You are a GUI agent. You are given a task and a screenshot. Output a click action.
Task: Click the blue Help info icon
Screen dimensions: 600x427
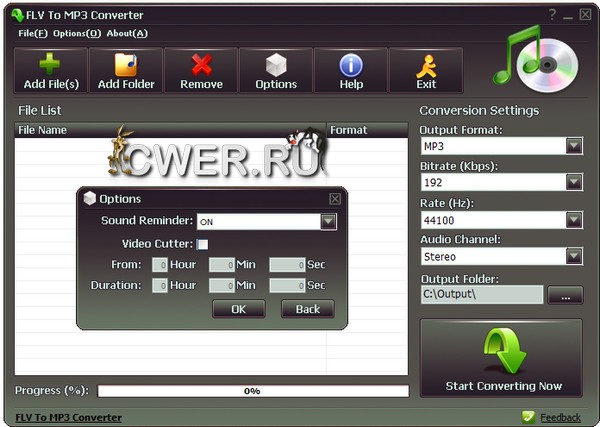tap(351, 64)
